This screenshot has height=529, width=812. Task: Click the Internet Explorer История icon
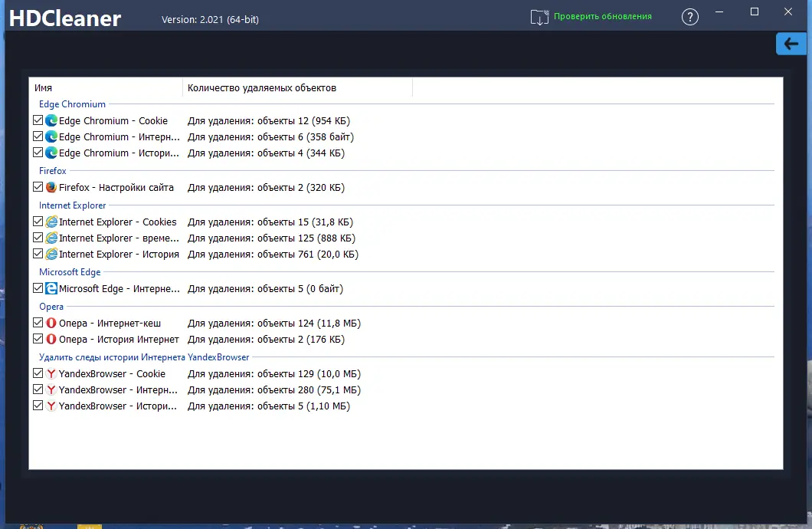pyautogui.click(x=51, y=254)
